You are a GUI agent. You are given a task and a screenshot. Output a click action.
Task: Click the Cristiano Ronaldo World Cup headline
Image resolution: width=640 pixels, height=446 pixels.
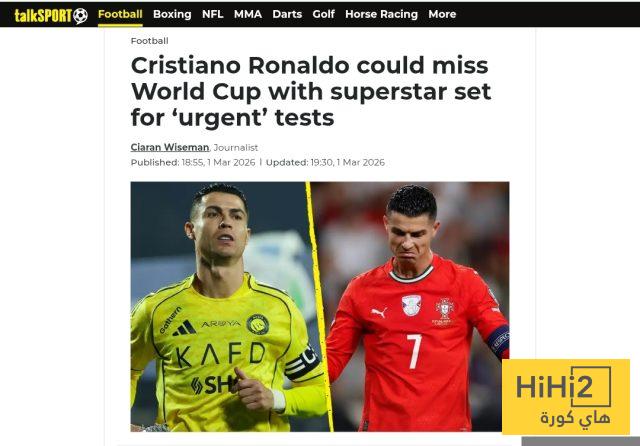(311, 91)
